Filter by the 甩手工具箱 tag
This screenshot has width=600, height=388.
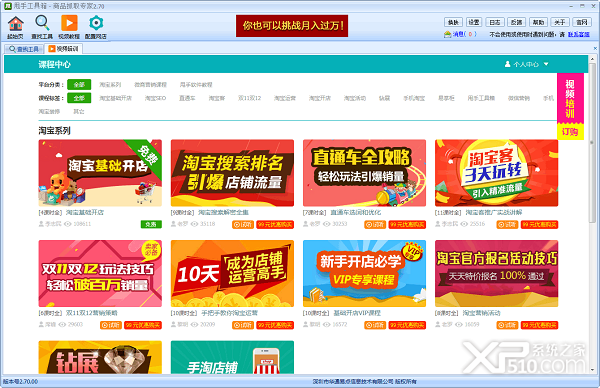point(481,98)
